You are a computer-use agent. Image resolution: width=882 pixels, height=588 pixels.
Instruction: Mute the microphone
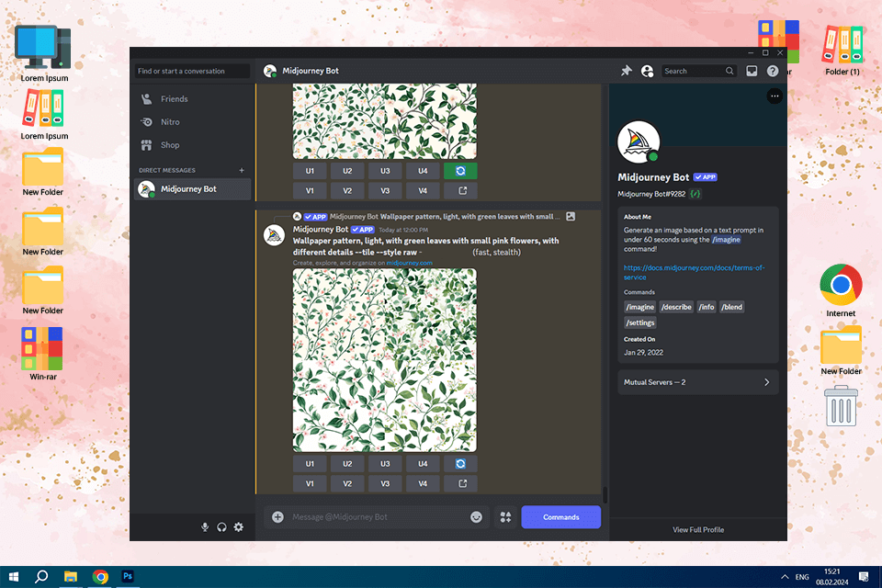(205, 527)
